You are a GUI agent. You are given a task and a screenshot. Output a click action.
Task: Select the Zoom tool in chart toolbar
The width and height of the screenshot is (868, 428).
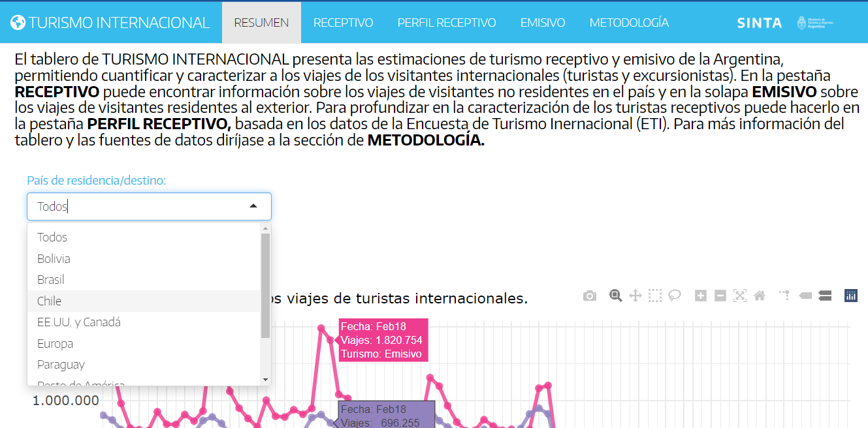point(615,296)
